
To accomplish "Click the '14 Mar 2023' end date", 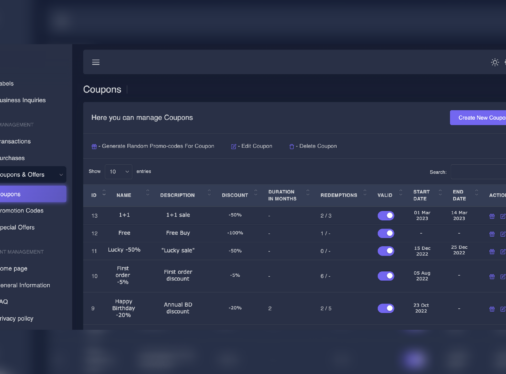I will tap(459, 216).
